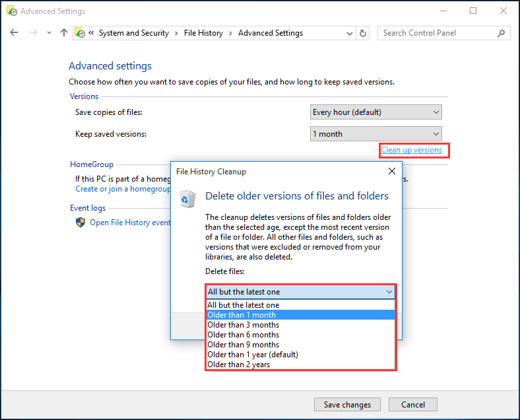Select Older than 1 month option
520x420 pixels.
tap(300, 315)
